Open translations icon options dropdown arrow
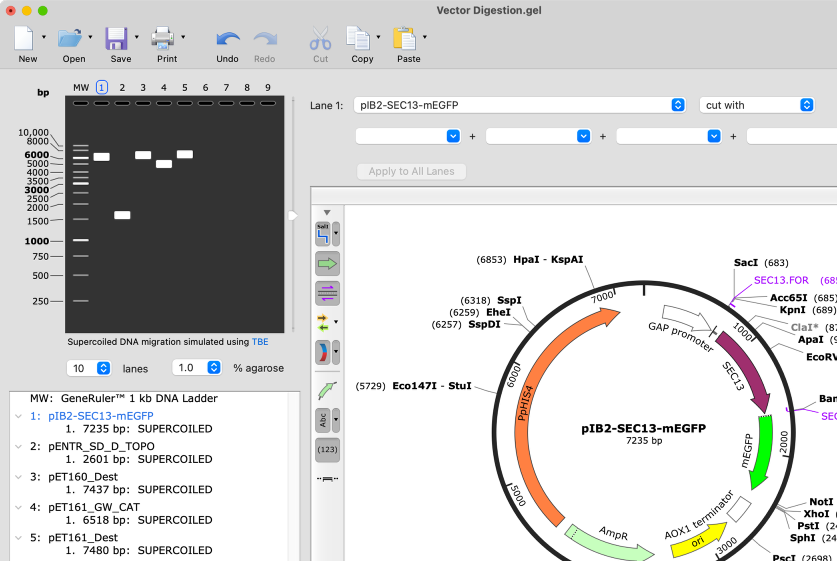Image resolution: width=837 pixels, height=561 pixels. coord(336,322)
